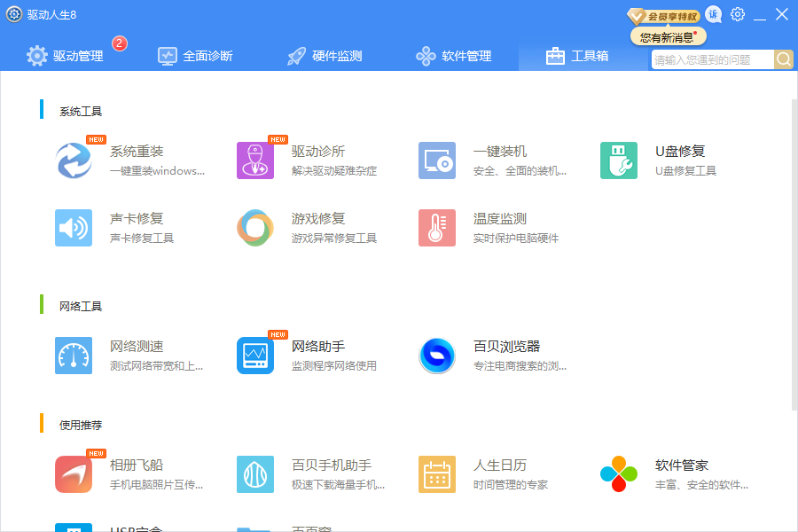Viewport: 798px width, 532px height.
Task: Open the 声卡修复 speaker icon
Action: coord(74,228)
